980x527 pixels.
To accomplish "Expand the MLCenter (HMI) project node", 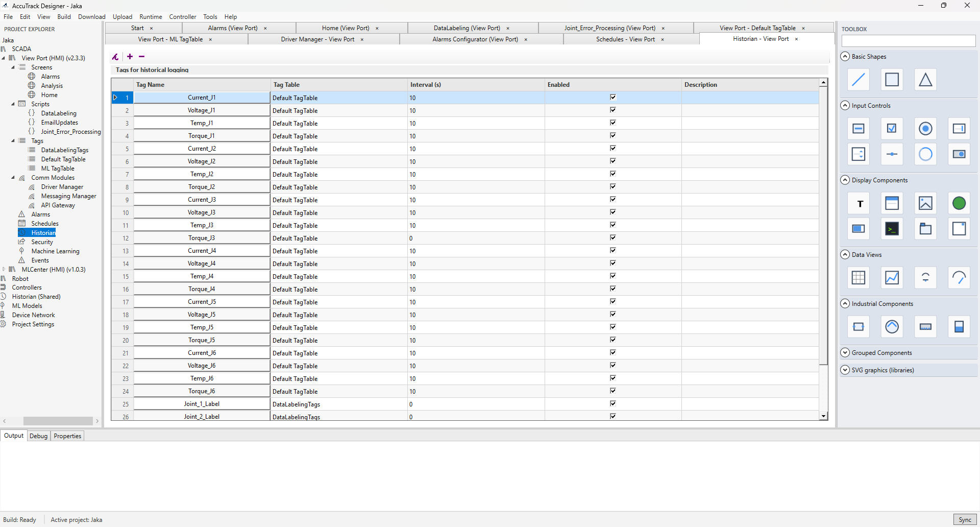I will coord(4,270).
